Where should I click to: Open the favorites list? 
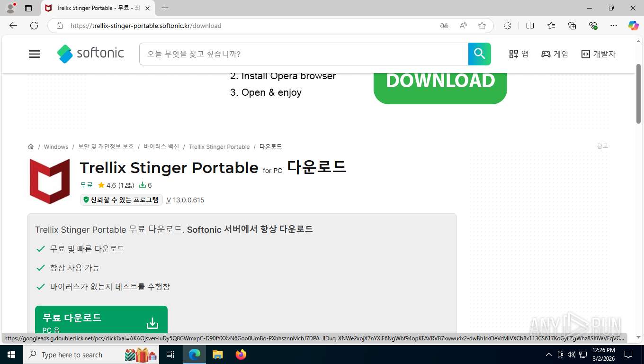(x=551, y=26)
